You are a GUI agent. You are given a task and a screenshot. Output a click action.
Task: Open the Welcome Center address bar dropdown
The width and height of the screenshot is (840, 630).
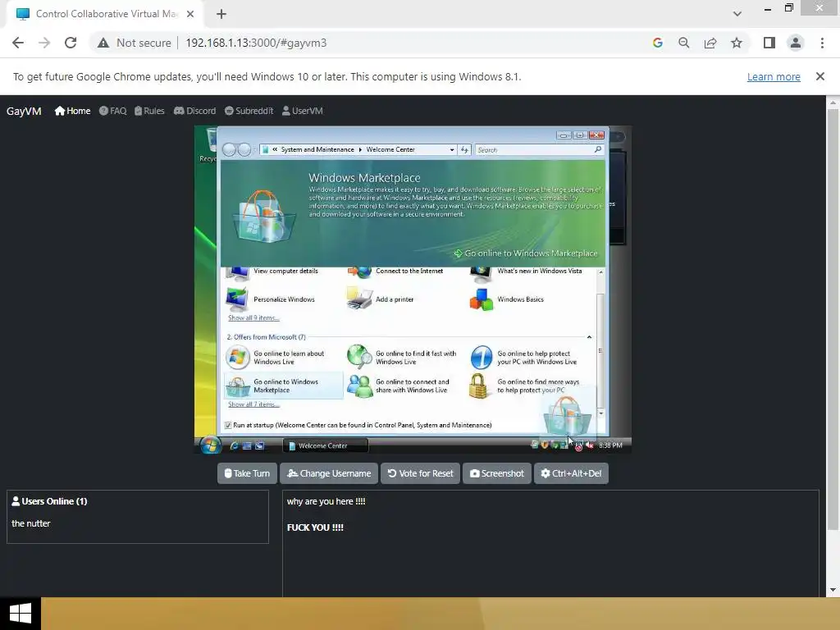pyautogui.click(x=452, y=150)
